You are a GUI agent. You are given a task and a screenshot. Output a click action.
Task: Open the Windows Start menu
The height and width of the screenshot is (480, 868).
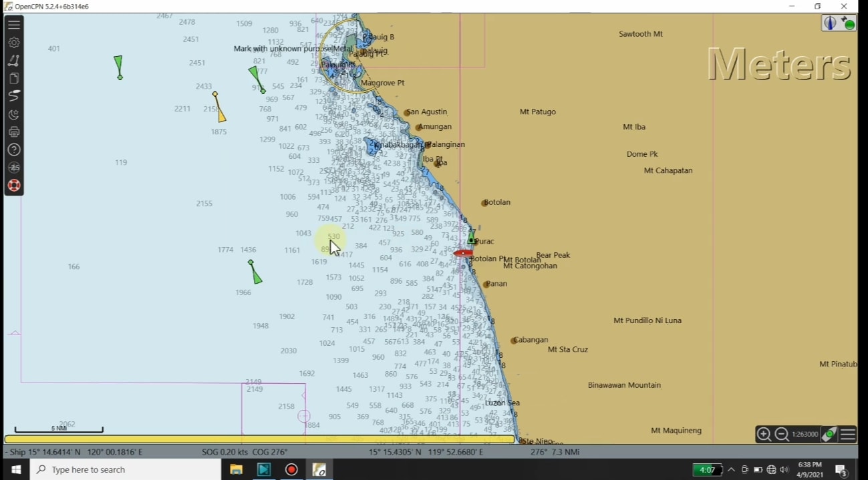(15, 469)
